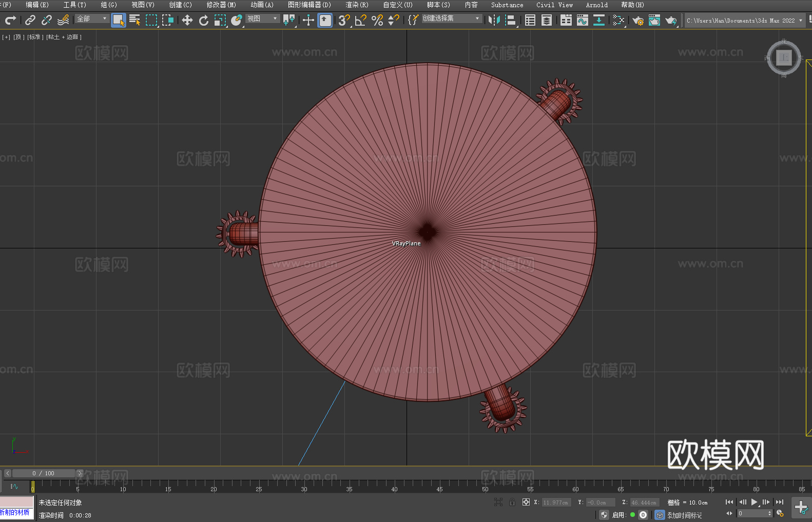Open the Rendered Frame Window icon
The image size is (812, 522).
654,20
